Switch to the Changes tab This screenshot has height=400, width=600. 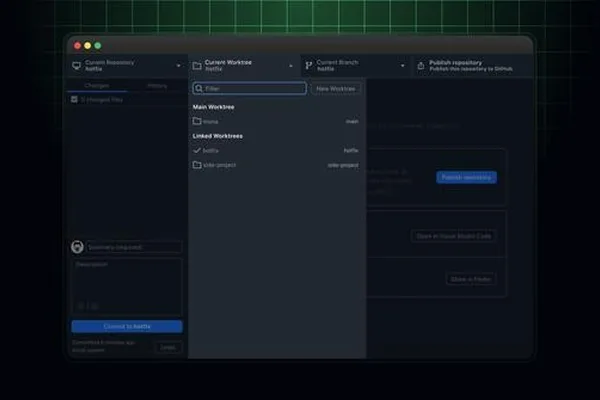(97, 85)
